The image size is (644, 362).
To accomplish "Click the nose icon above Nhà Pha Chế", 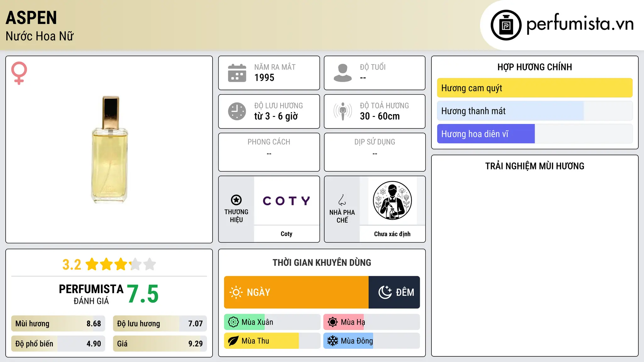I will pos(342,200).
